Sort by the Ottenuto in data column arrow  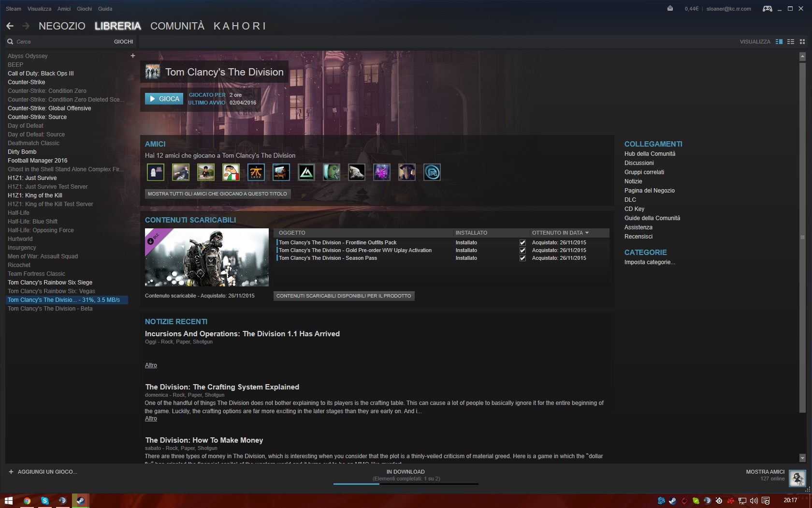tap(587, 233)
